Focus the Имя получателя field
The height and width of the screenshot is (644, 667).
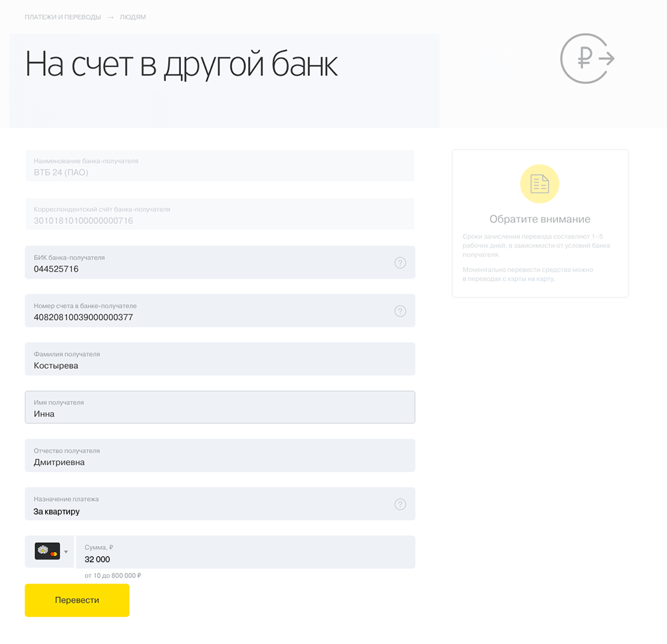[220, 407]
